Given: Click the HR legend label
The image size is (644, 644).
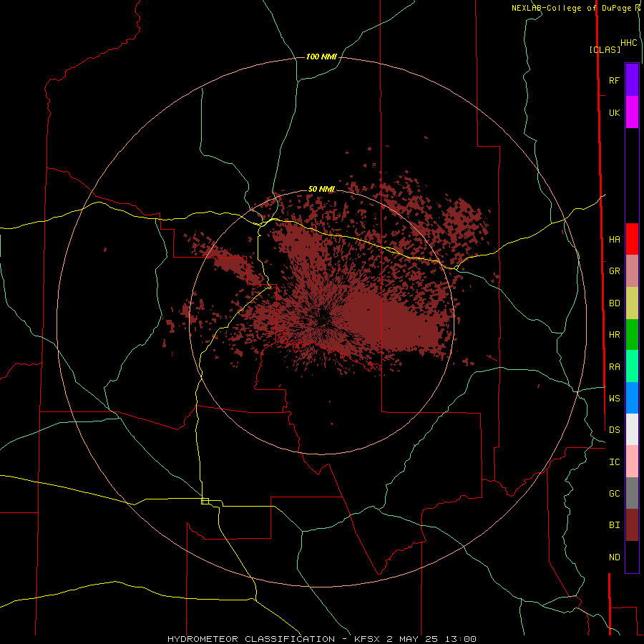Looking at the screenshot, I should point(614,335).
